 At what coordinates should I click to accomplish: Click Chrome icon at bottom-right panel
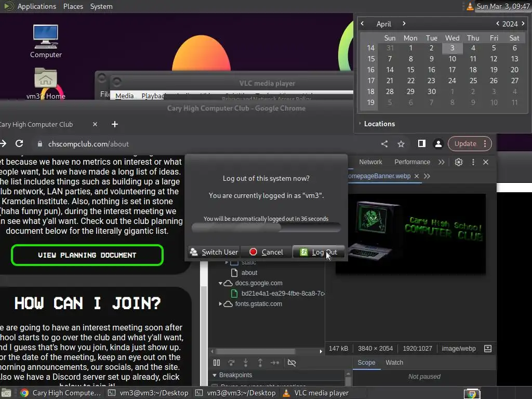click(472, 394)
